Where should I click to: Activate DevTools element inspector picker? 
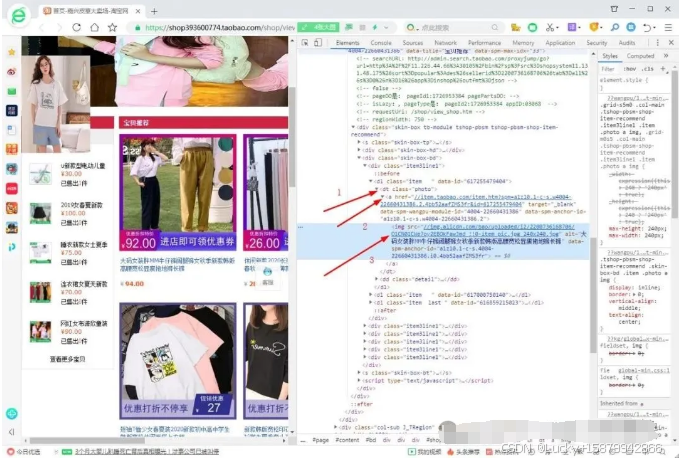[x=305, y=43]
